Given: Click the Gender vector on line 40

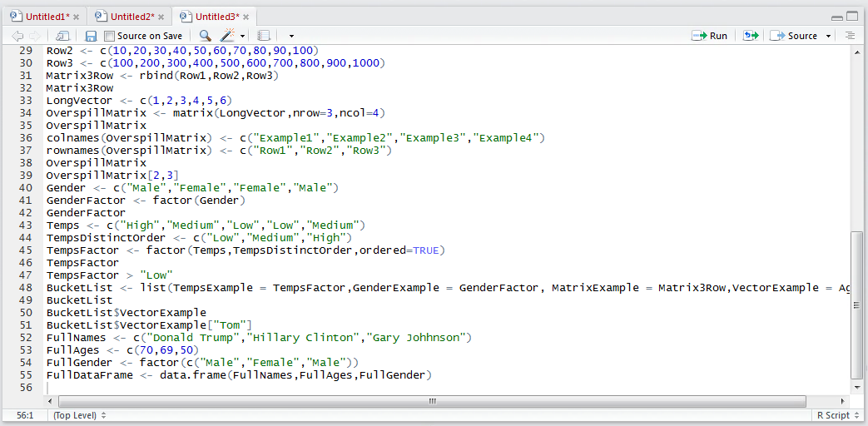Looking at the screenshot, I should tap(192, 188).
